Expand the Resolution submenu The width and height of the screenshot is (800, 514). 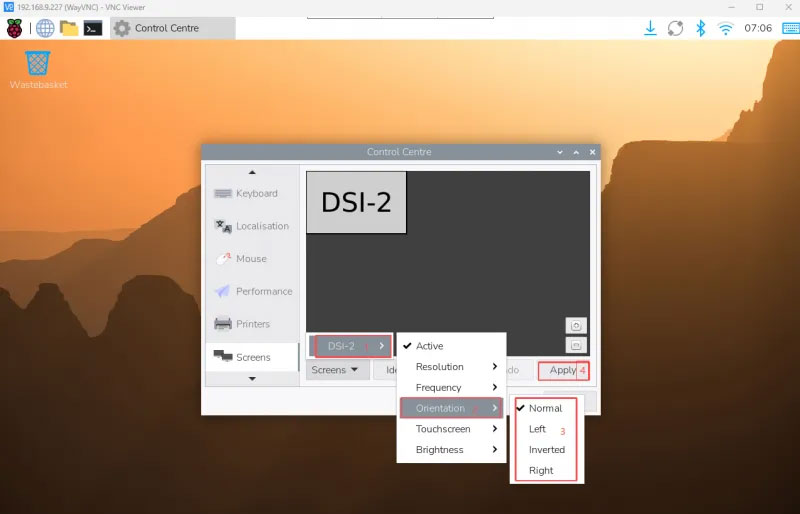(x=449, y=367)
